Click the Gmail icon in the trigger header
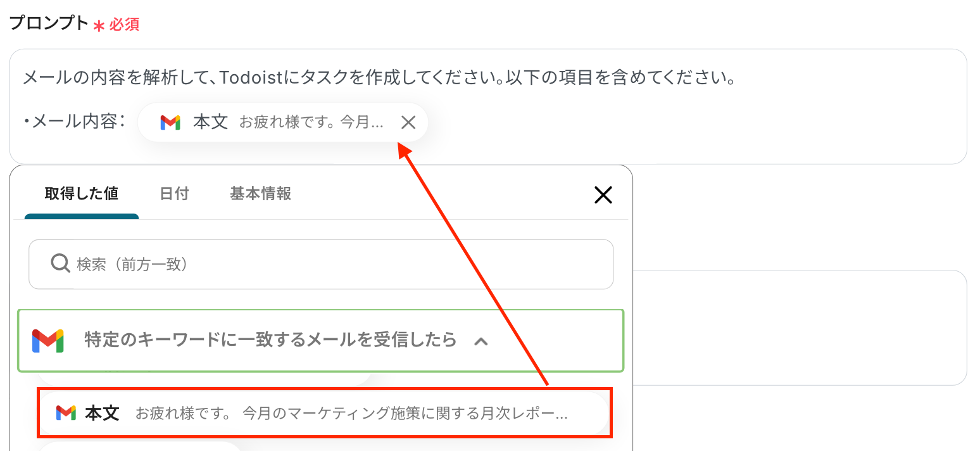The image size is (980, 451). [x=48, y=341]
